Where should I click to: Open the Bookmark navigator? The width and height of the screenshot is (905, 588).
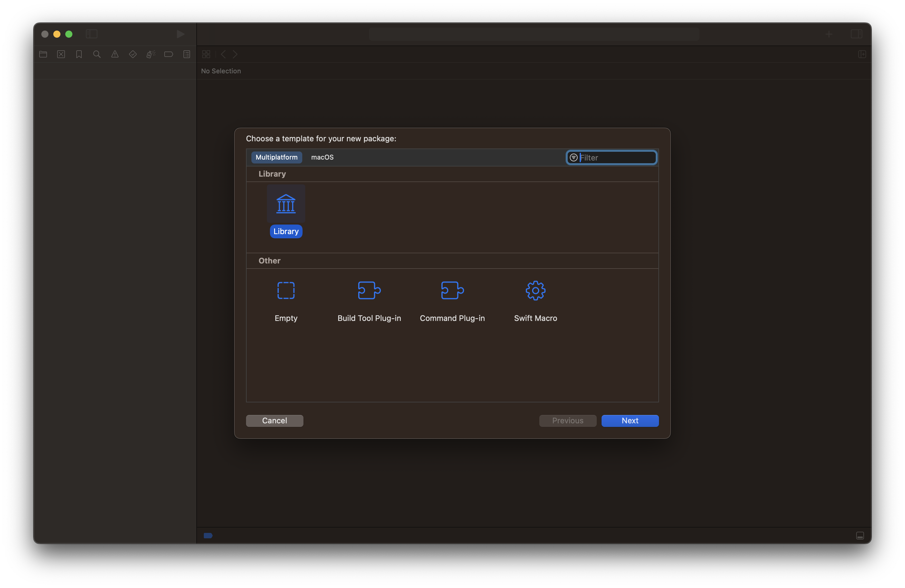[x=79, y=54]
